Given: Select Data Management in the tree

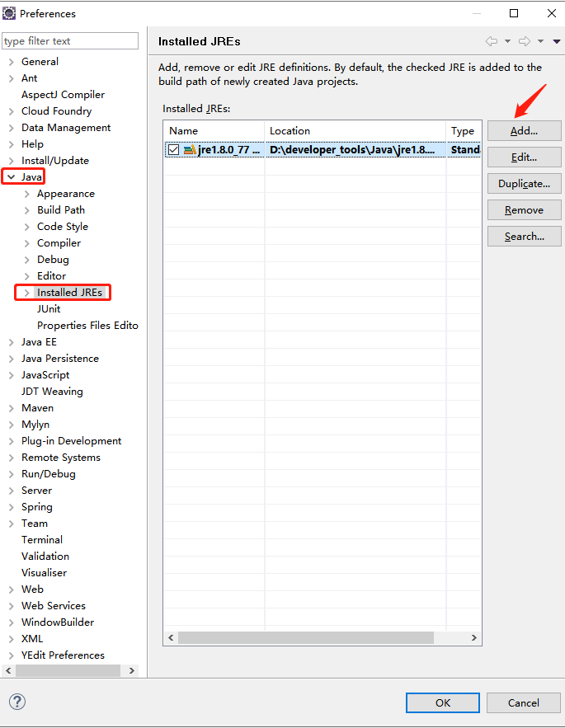Looking at the screenshot, I should coord(66,128).
